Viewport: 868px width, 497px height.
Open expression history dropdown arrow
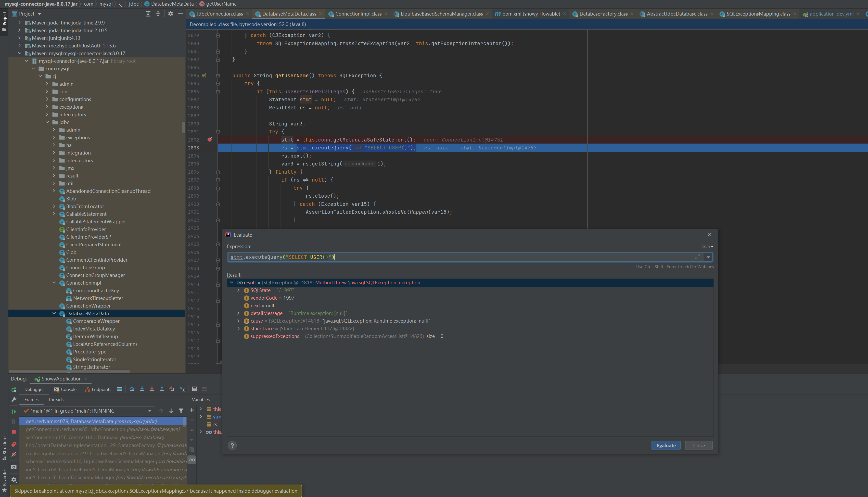tap(708, 257)
